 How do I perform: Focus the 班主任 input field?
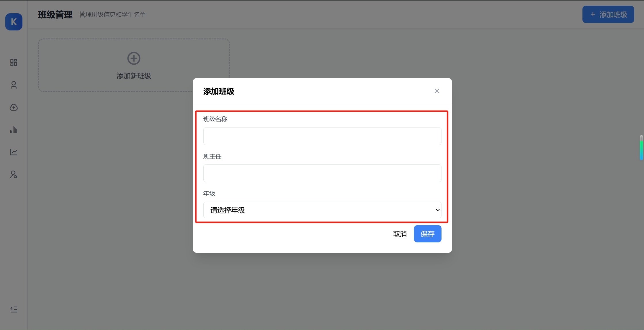[x=322, y=173]
